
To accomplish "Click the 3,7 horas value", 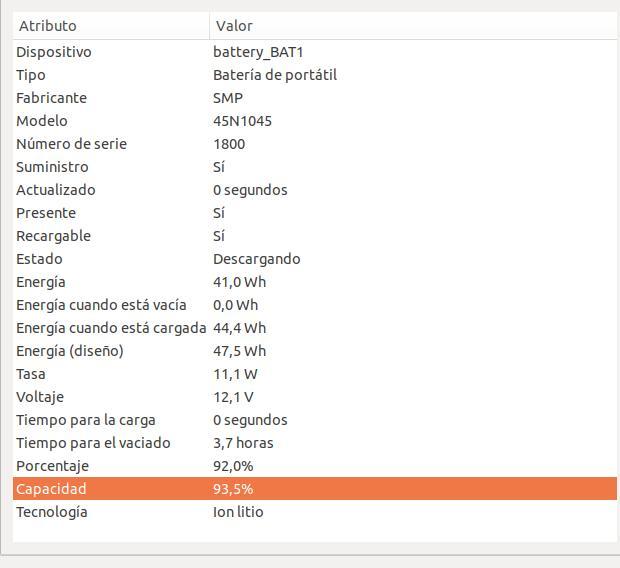I will [243, 443].
